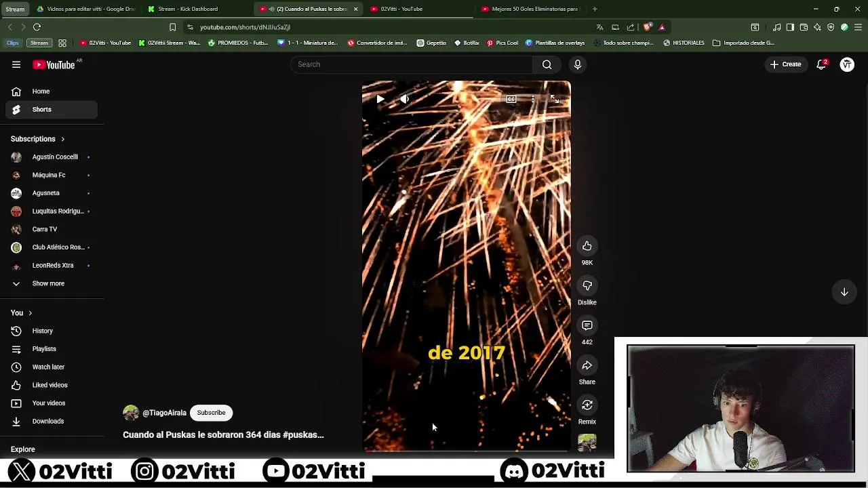The height and width of the screenshot is (488, 868).
Task: Like the Short with thumbs up
Action: [x=587, y=246]
